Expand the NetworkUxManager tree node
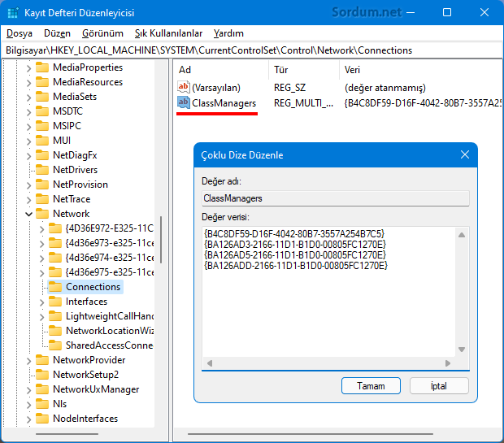Viewport: 504px width, 443px height. click(29, 389)
